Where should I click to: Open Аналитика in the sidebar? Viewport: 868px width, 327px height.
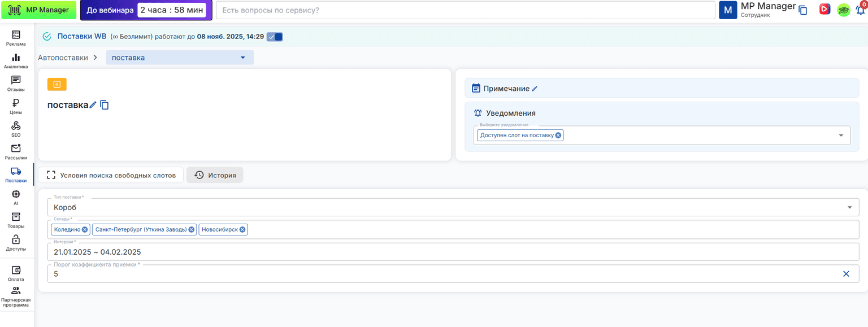pos(16,61)
